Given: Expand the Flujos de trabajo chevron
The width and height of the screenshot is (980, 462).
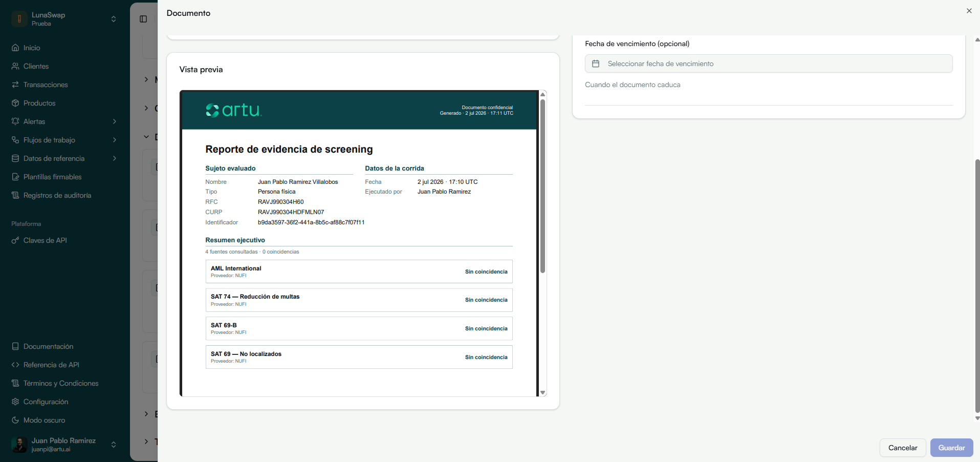Looking at the screenshot, I should click(114, 140).
